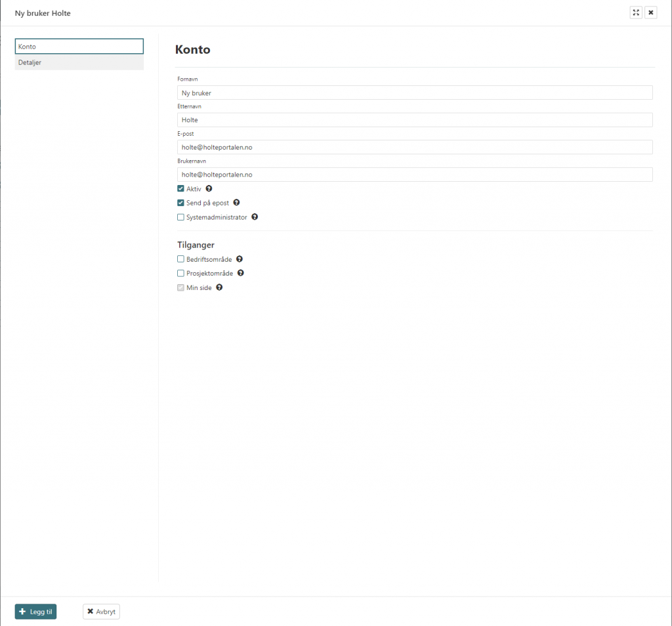Tick the Bedriftsområde checkbox

181,259
